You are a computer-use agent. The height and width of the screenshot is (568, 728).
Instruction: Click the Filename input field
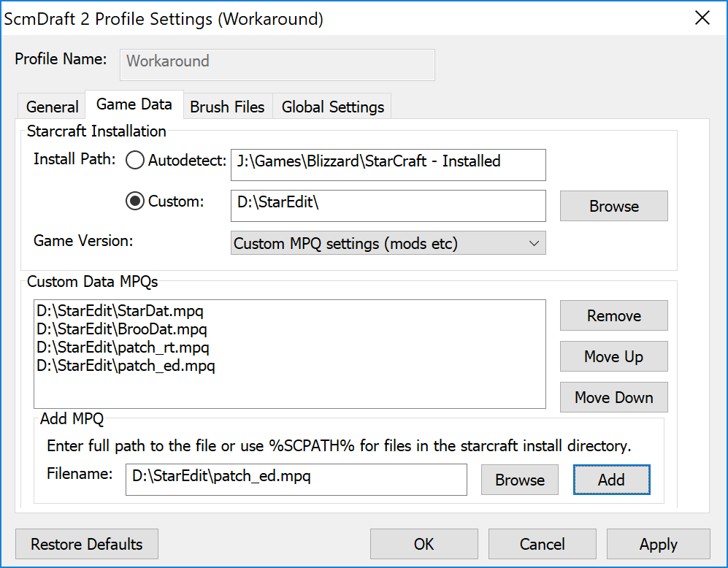[296, 477]
